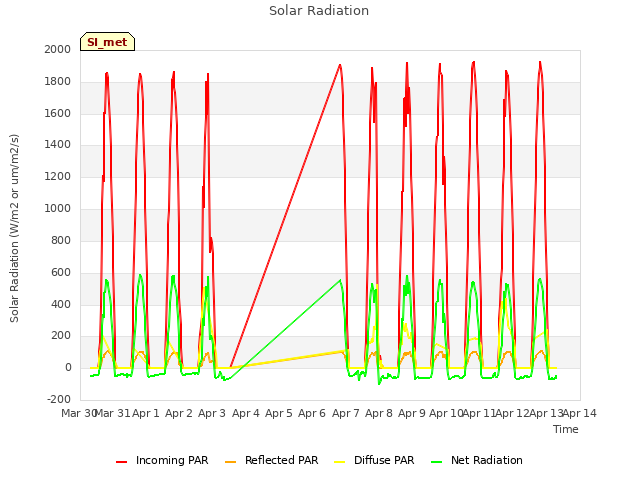640x480 pixels.
Task: Click the green Net Radiation legend swatch
Action: [436, 462]
